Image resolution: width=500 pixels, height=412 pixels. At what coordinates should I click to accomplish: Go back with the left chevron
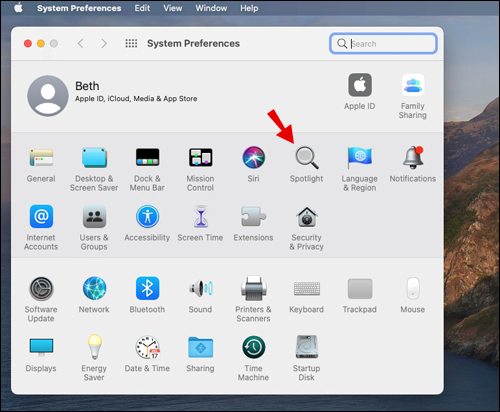(x=80, y=43)
